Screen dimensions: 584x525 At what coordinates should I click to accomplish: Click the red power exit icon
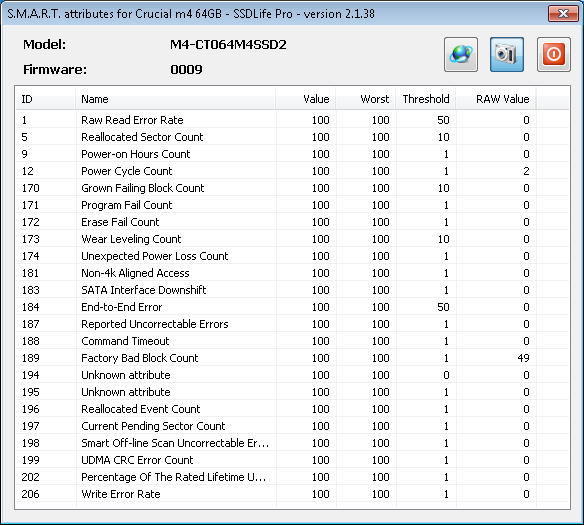[553, 54]
